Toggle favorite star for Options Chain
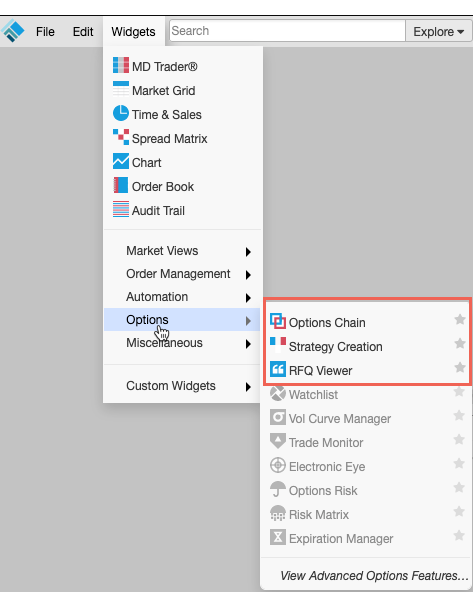 (460, 320)
